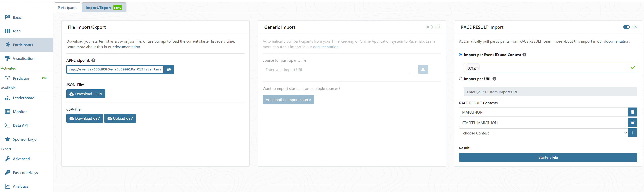Click the API endpoint URL field

[115, 69]
